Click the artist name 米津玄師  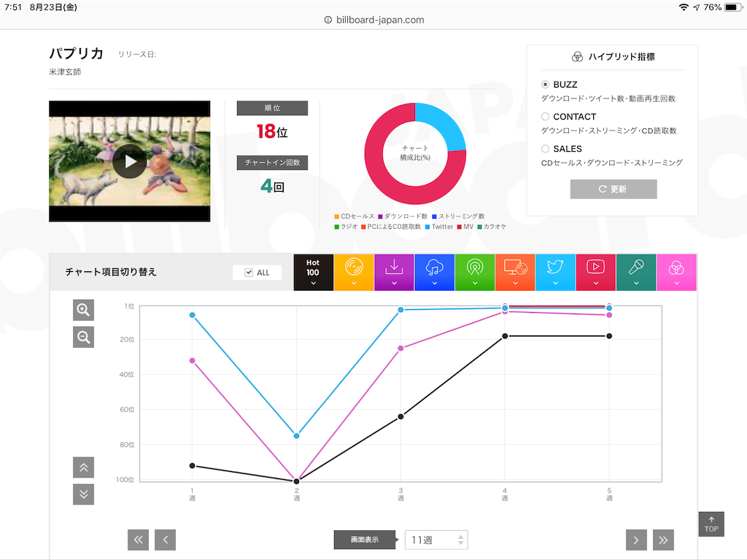(65, 72)
